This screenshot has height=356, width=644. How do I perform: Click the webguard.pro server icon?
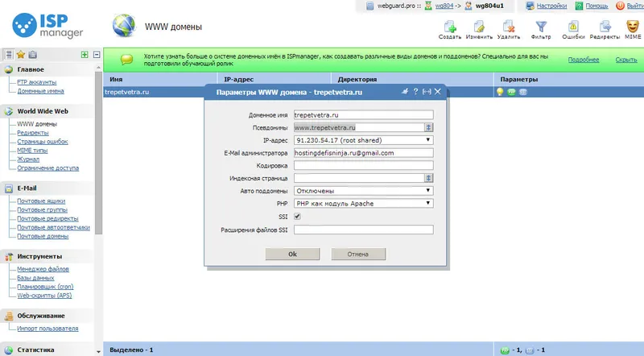click(x=370, y=6)
